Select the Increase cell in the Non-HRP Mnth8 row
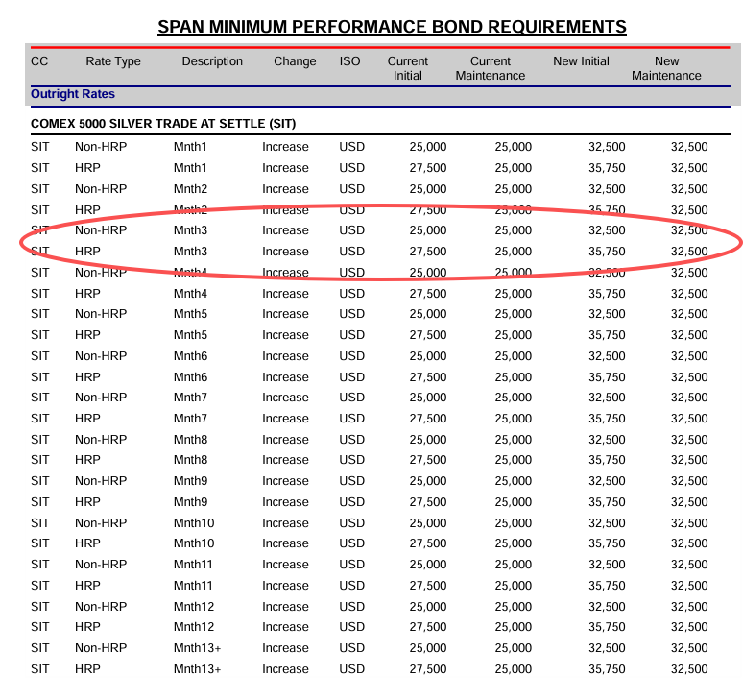The width and height of the screenshot is (743, 700). tap(285, 440)
